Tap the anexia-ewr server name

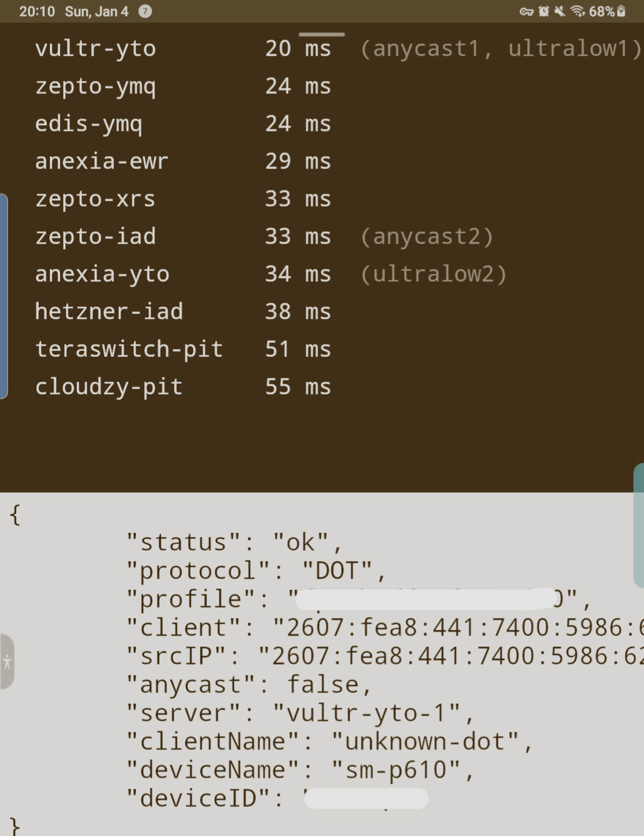coord(102,161)
